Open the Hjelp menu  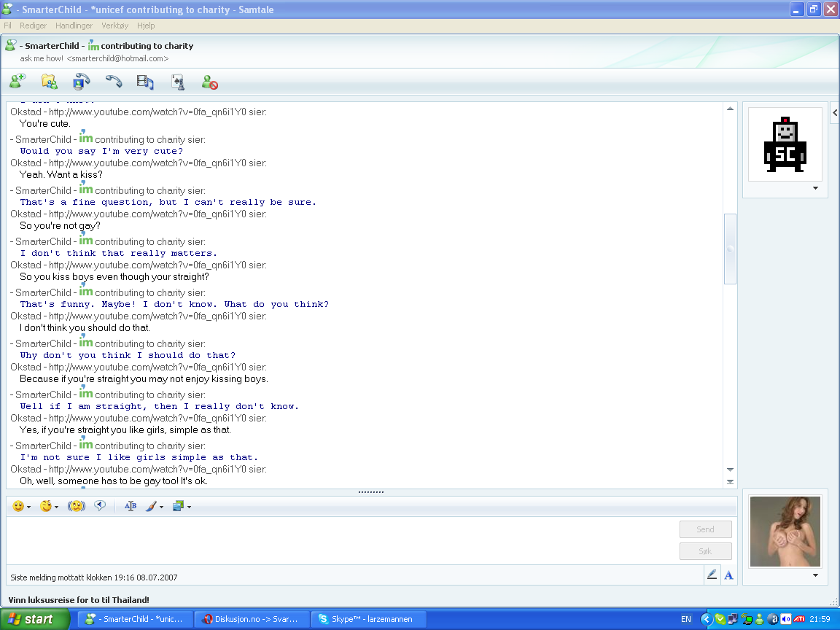146,26
